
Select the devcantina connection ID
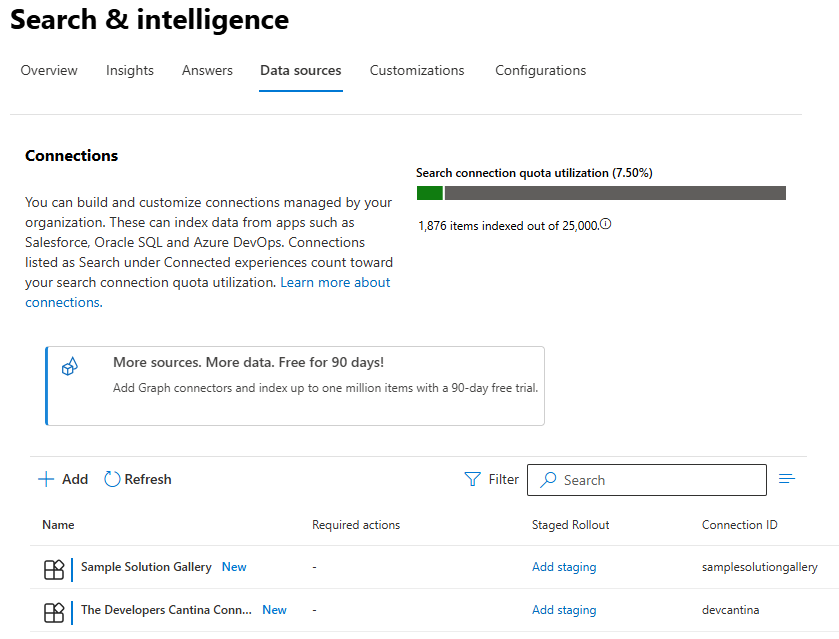pyautogui.click(x=730, y=610)
